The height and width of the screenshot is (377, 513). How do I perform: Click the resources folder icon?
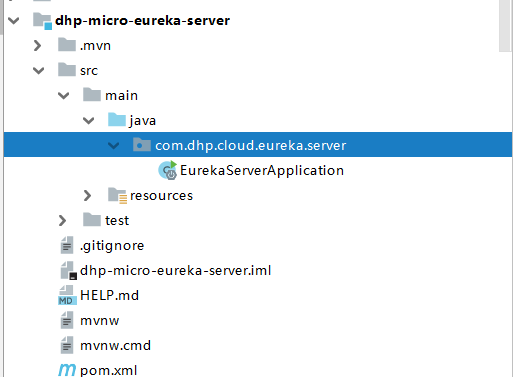point(117,195)
